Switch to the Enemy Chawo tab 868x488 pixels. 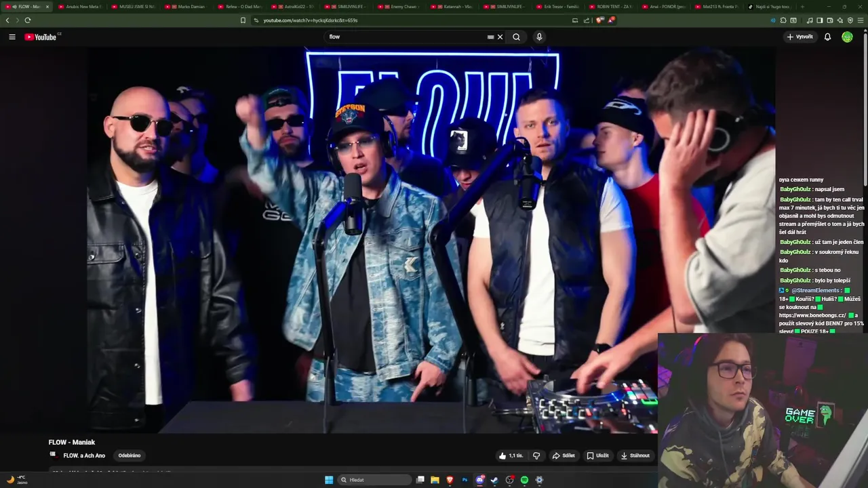tap(400, 7)
